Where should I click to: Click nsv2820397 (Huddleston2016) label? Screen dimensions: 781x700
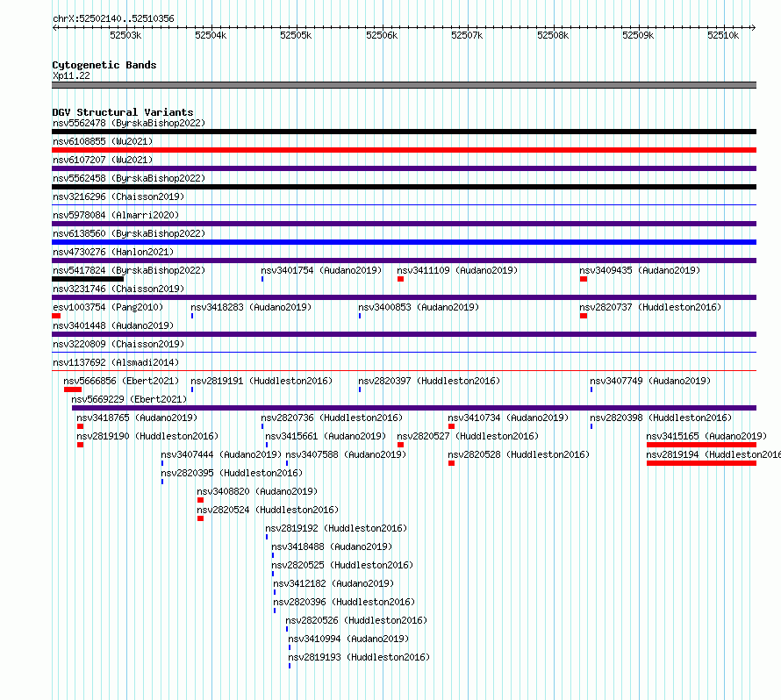pyautogui.click(x=429, y=381)
